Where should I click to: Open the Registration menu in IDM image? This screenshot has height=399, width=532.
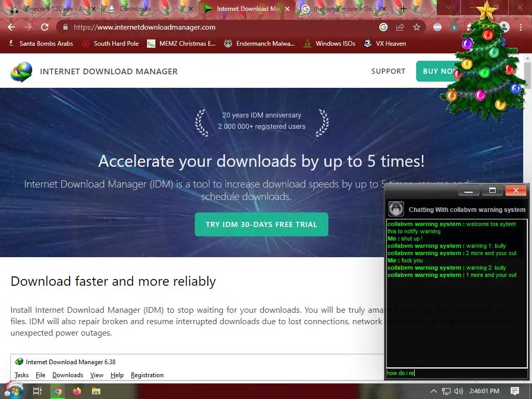pyautogui.click(x=147, y=375)
